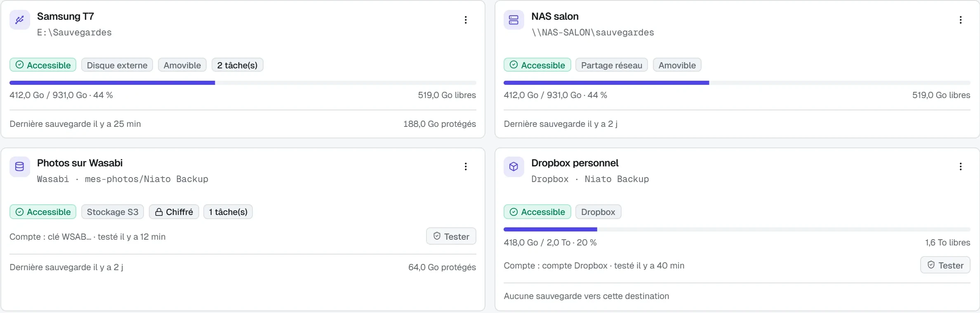The height and width of the screenshot is (313, 980).
Task: Click the NAS salon Amovible tag
Action: (x=677, y=65)
